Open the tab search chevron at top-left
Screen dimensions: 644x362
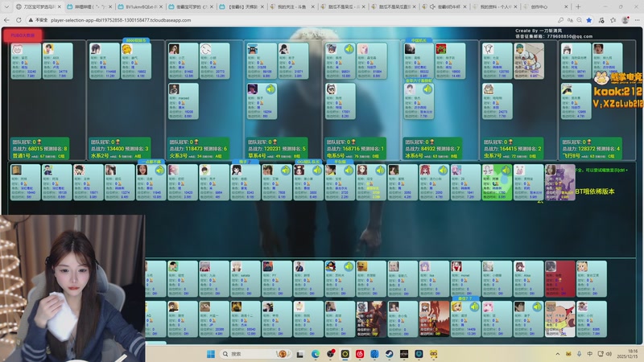6,6
